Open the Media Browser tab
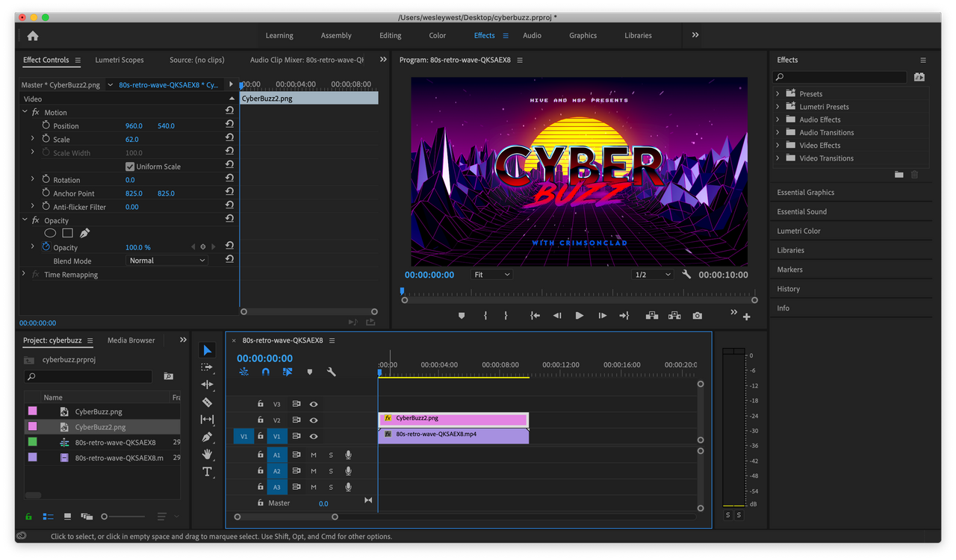The height and width of the screenshot is (560, 956). pos(131,340)
